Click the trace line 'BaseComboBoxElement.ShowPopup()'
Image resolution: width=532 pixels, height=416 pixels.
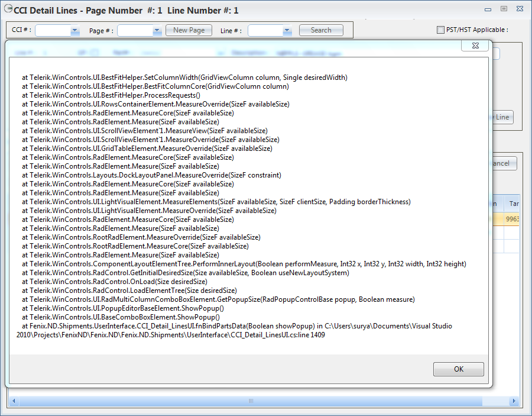(x=121, y=317)
